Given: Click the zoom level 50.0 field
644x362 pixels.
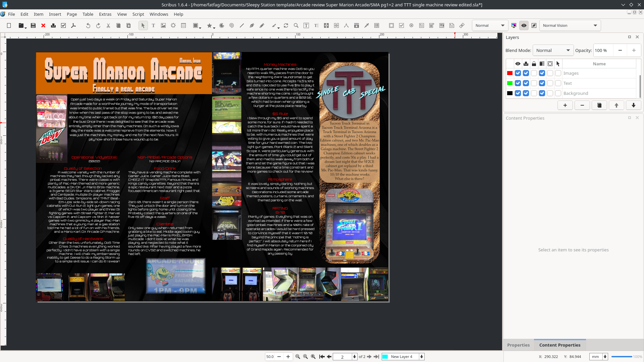Looking at the screenshot, I should (270, 357).
